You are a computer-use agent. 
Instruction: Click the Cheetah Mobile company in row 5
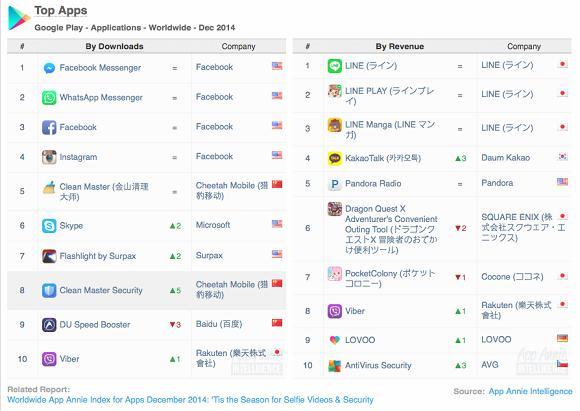pyautogui.click(x=232, y=191)
